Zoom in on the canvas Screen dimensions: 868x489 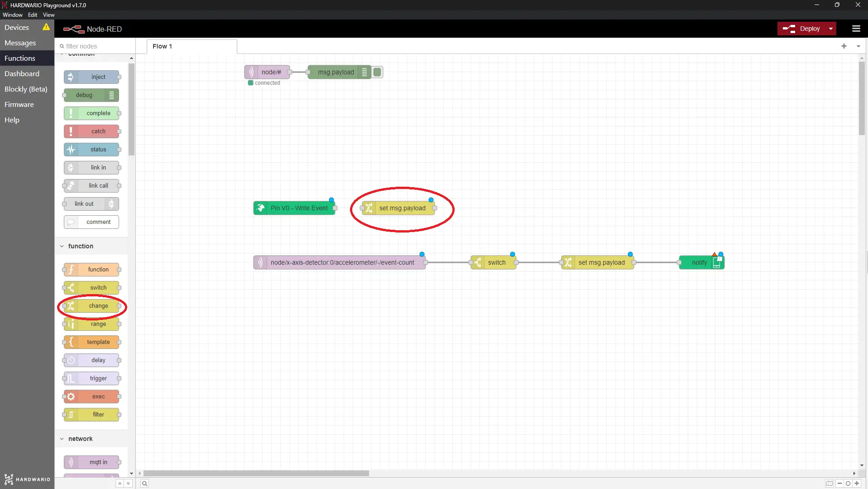click(857, 484)
